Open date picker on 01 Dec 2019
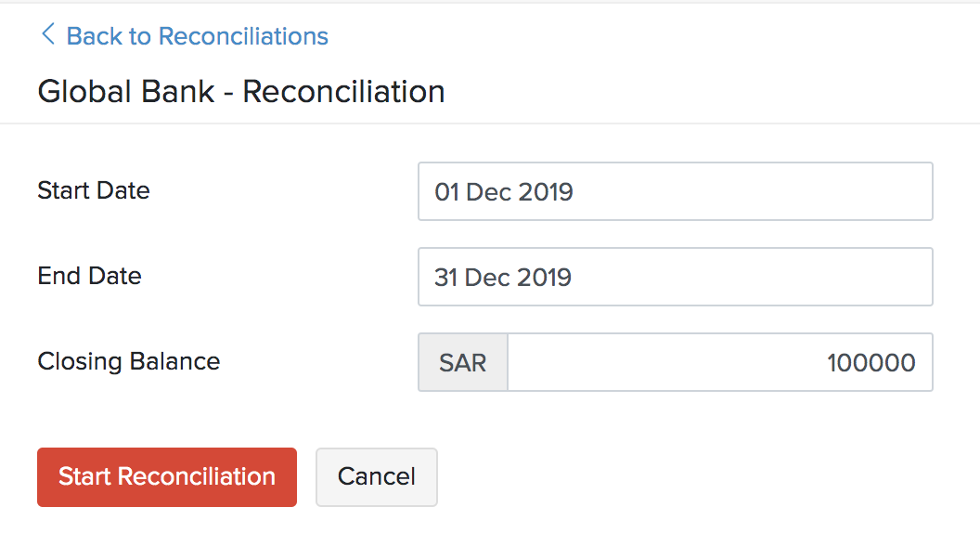The image size is (980, 546). [x=504, y=192]
